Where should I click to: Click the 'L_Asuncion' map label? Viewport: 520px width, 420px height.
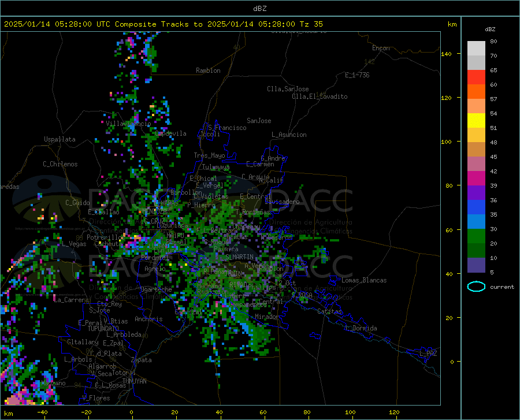point(289,135)
